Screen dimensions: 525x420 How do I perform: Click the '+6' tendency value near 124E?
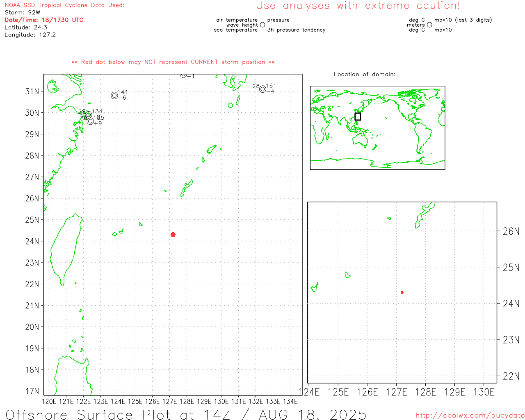click(x=122, y=98)
